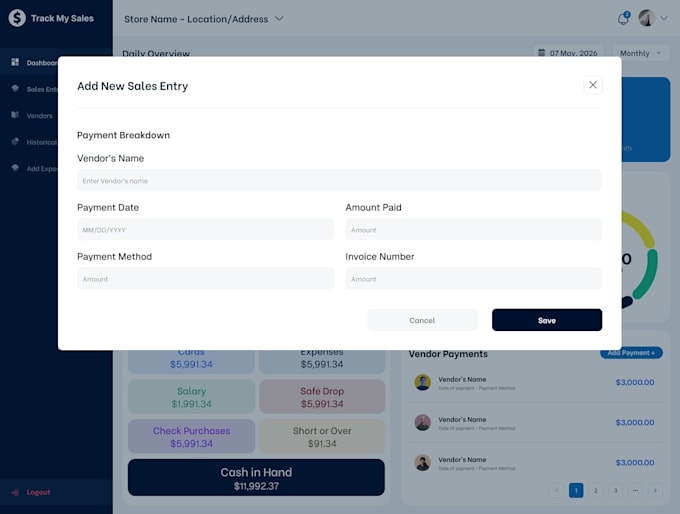Screen dimensions: 680x514
Task: Click the Dashboard sidebar icon
Action: [x=15, y=62]
